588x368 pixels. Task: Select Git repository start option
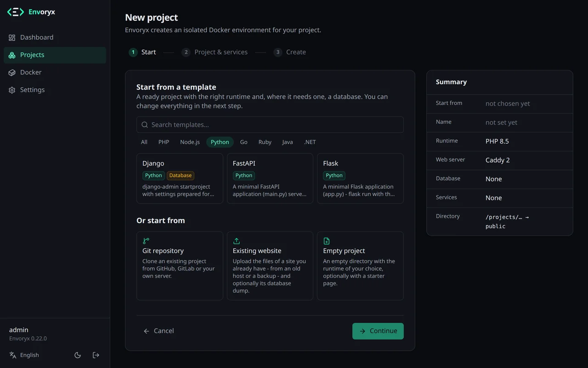pyautogui.click(x=180, y=266)
